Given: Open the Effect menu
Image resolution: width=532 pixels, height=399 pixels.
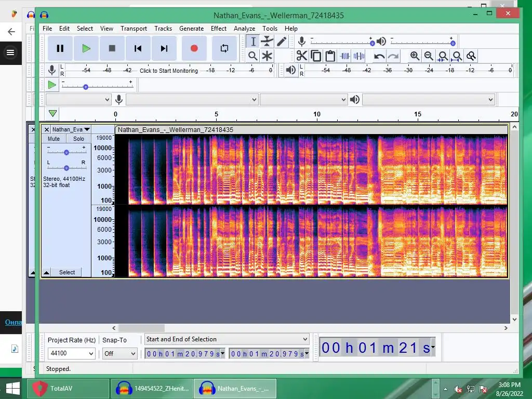Looking at the screenshot, I should 219,29.
